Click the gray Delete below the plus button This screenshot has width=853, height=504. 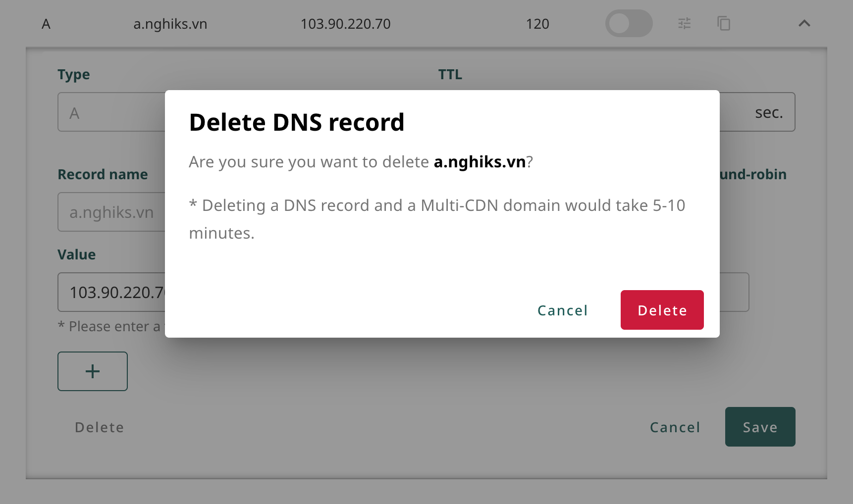pyautogui.click(x=99, y=427)
